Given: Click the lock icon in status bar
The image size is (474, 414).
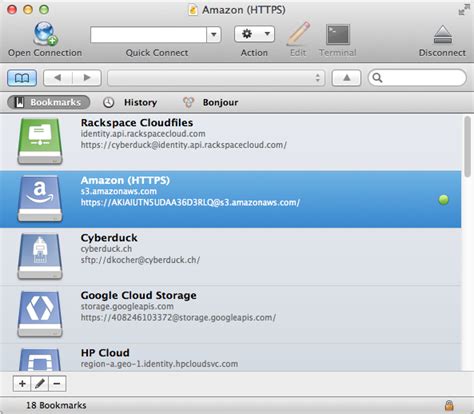Looking at the screenshot, I should [x=449, y=405].
